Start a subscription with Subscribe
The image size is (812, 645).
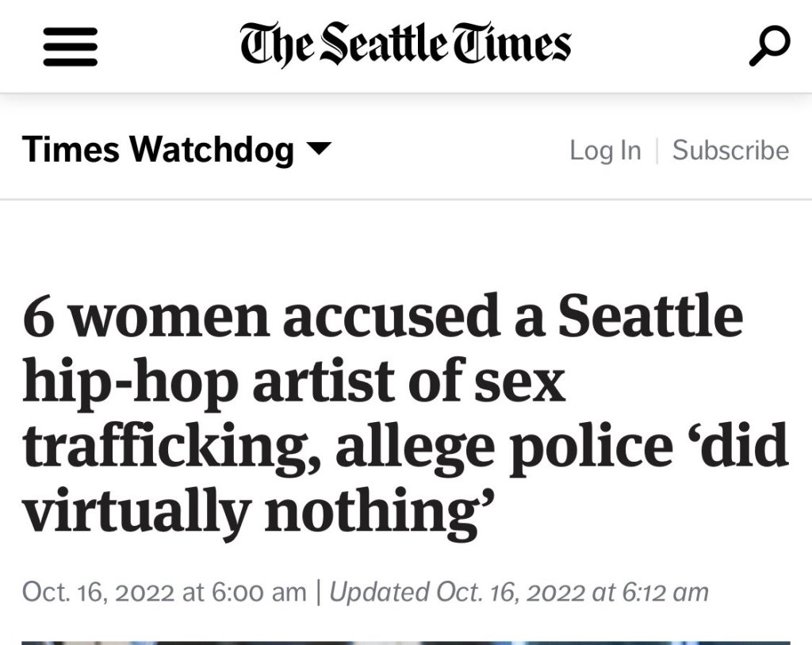pyautogui.click(x=730, y=150)
